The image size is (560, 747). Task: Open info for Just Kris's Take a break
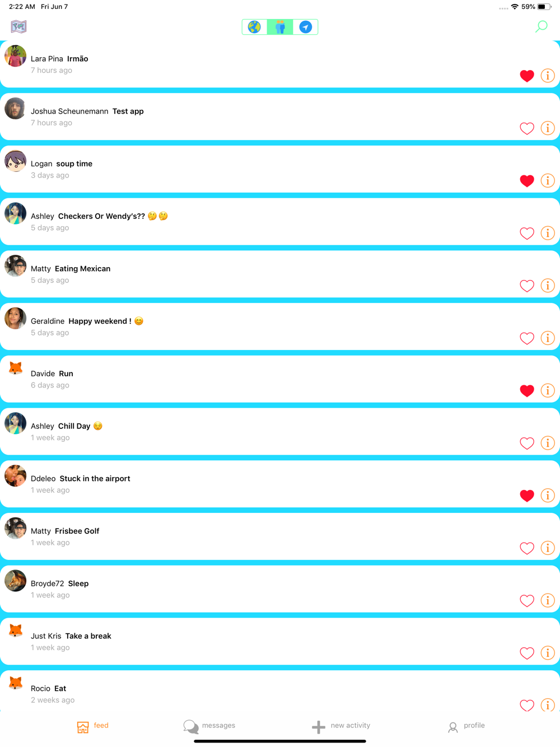pos(548,653)
